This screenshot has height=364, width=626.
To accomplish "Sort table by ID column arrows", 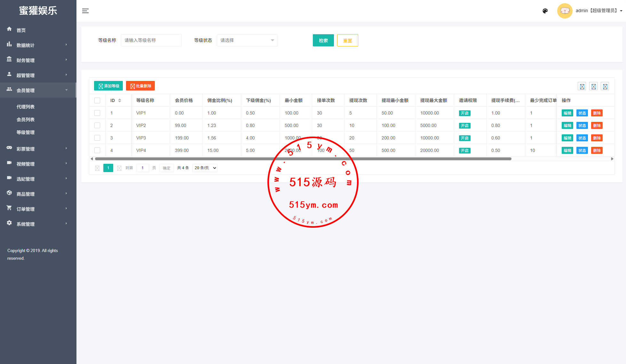I will (x=120, y=100).
